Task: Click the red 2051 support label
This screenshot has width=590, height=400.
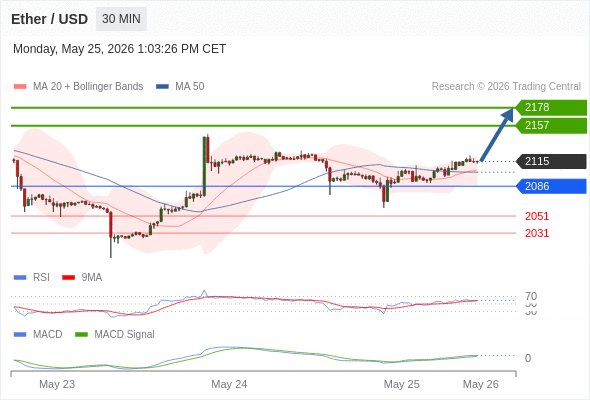Action: (x=537, y=216)
